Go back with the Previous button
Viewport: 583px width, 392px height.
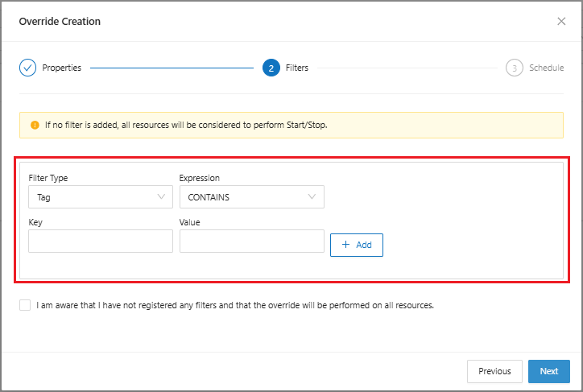(494, 371)
